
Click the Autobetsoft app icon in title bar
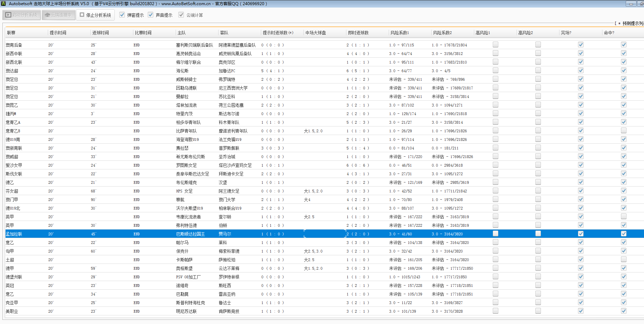[3, 4]
